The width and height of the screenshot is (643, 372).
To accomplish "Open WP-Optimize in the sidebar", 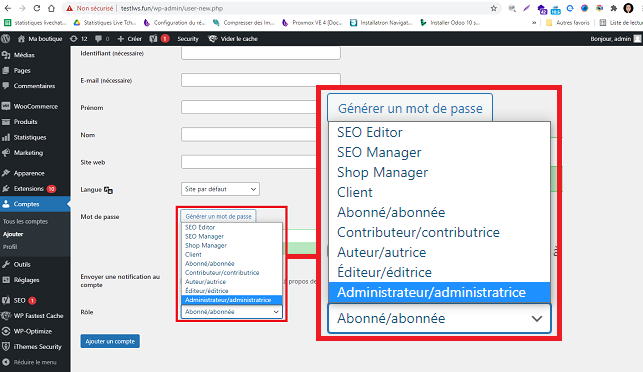I will [33, 331].
